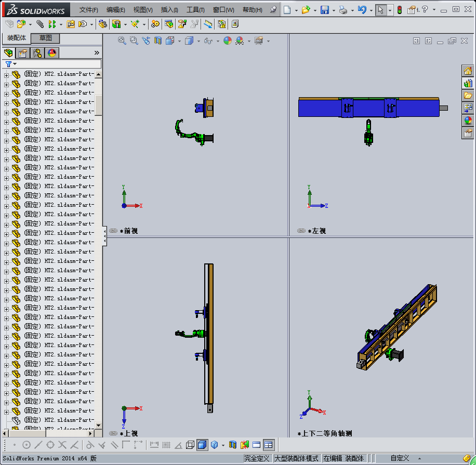
Task: Toggle shaded with edges display mode
Action: [x=202, y=445]
